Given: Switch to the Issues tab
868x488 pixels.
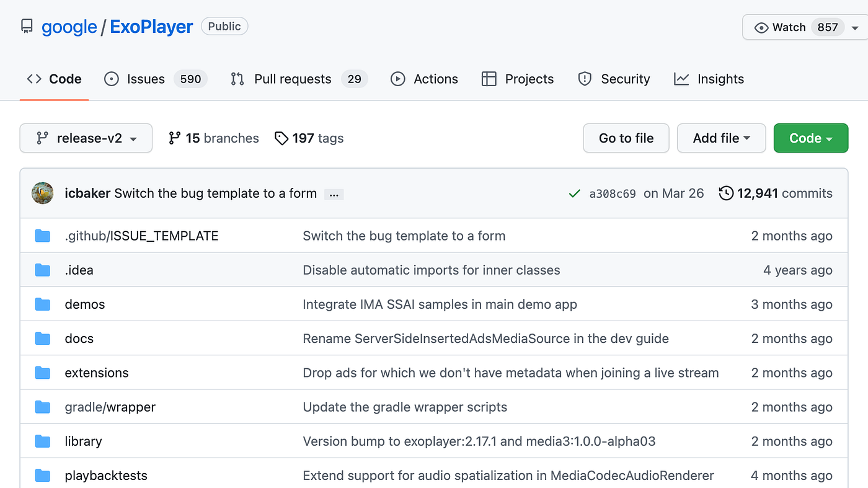Looking at the screenshot, I should 144,79.
